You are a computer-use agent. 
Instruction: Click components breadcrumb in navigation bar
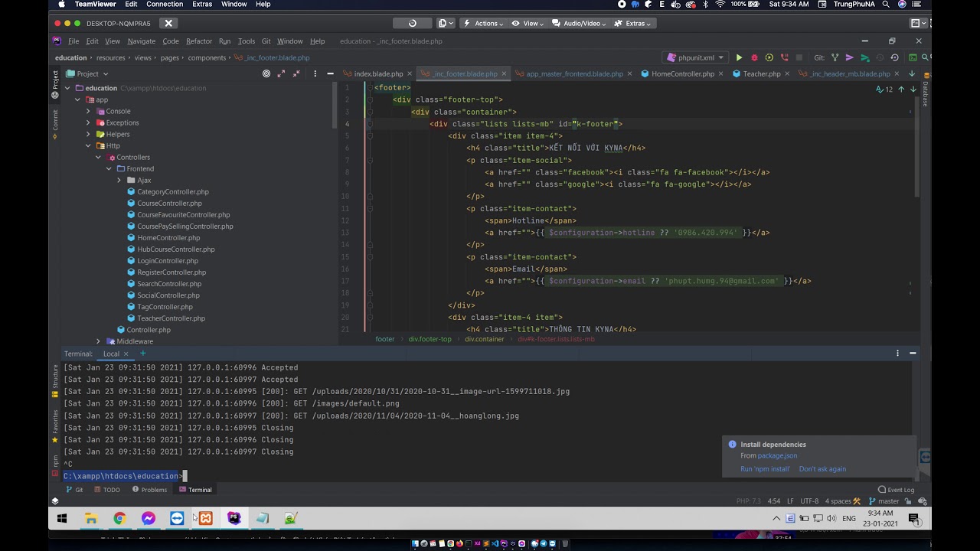pos(207,57)
